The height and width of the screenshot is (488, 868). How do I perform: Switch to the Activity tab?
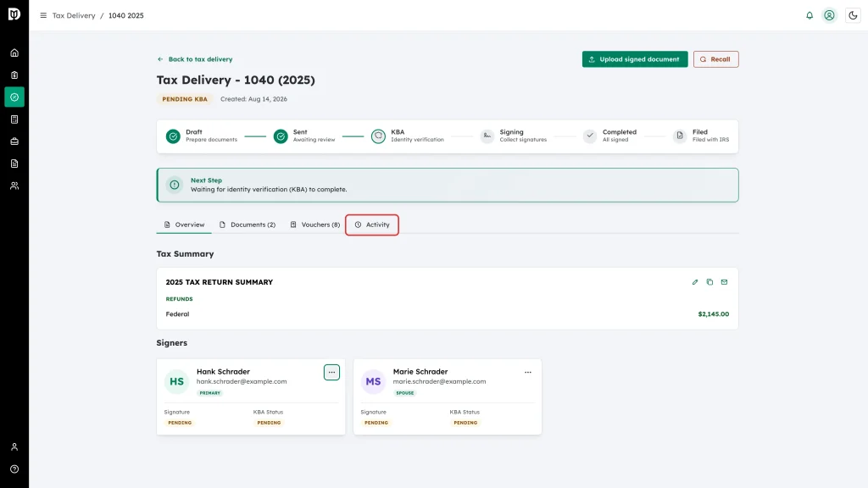[x=372, y=225]
